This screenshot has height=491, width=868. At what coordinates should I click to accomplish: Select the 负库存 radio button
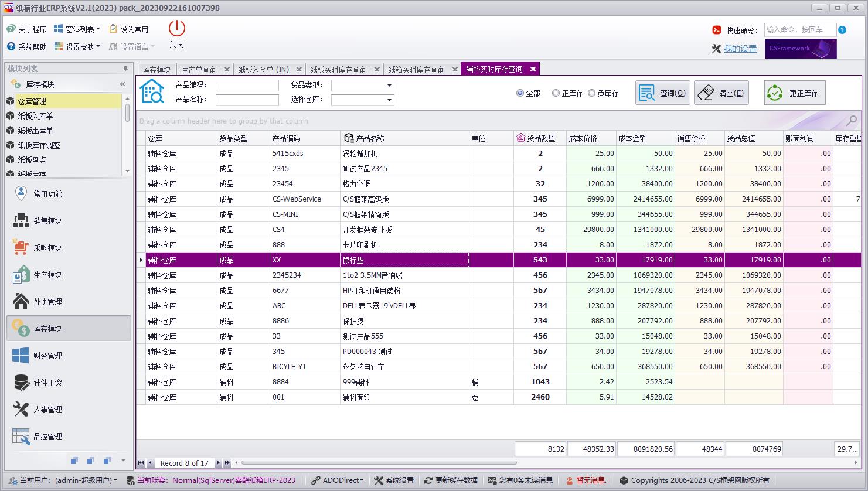pyautogui.click(x=593, y=93)
